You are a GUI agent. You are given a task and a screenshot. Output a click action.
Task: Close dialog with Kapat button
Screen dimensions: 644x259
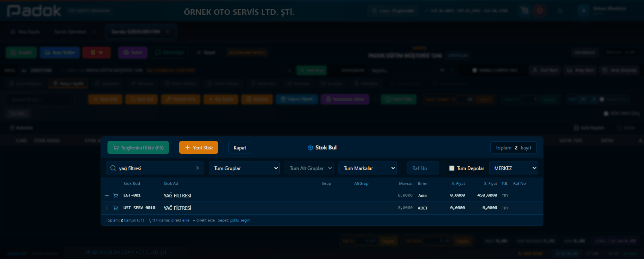(240, 147)
